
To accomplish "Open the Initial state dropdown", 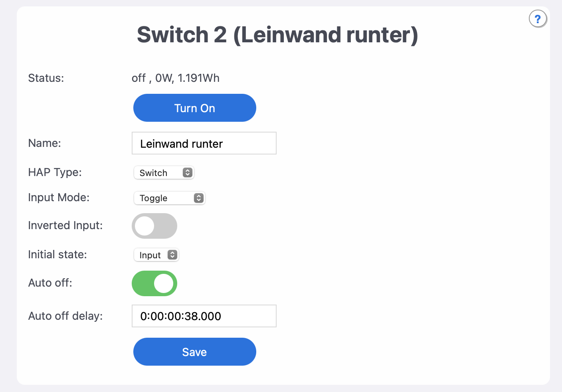I will pyautogui.click(x=156, y=255).
